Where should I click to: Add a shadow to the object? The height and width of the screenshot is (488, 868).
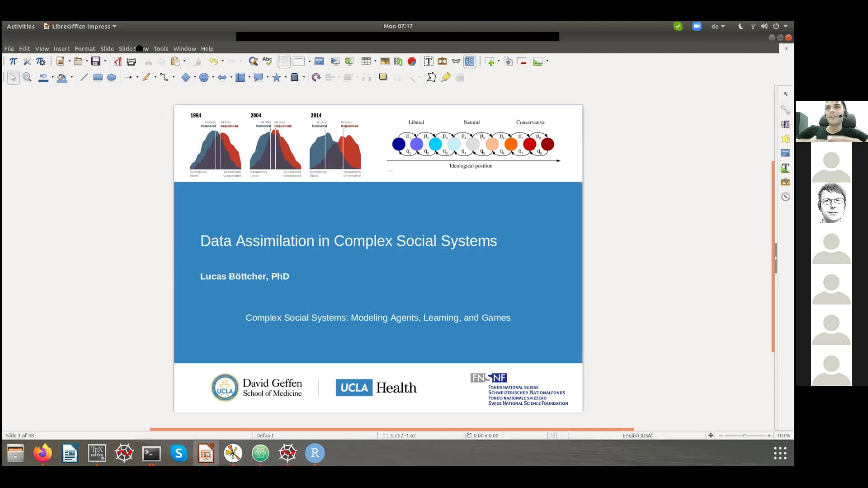pyautogui.click(x=383, y=78)
